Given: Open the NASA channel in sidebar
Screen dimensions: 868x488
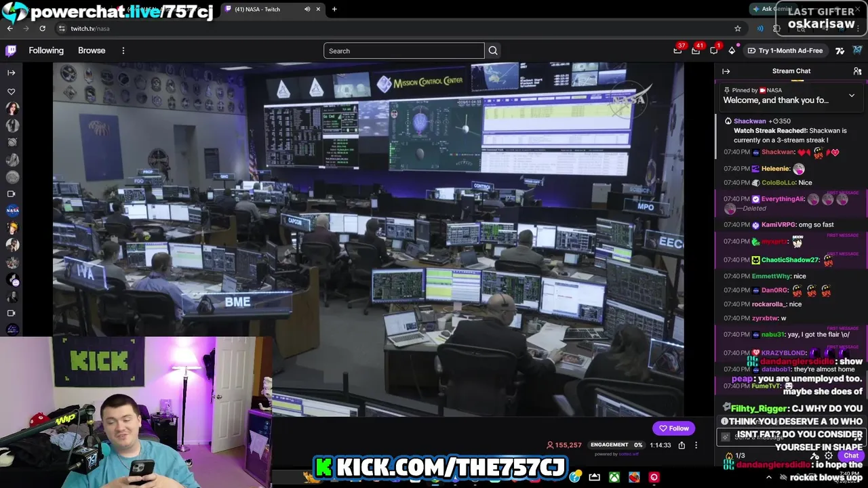Looking at the screenshot, I should tap(12, 211).
